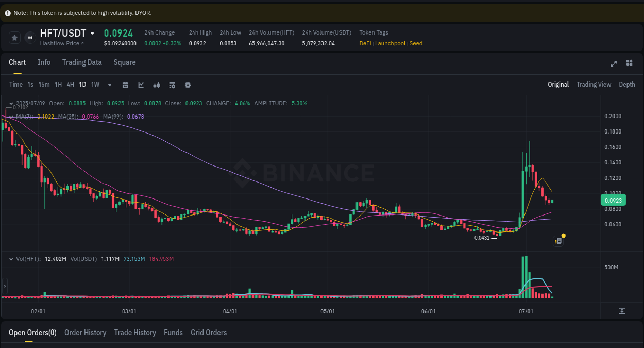Click the Hashflow token logo
Image resolution: width=644 pixels, height=348 pixels.
29,37
